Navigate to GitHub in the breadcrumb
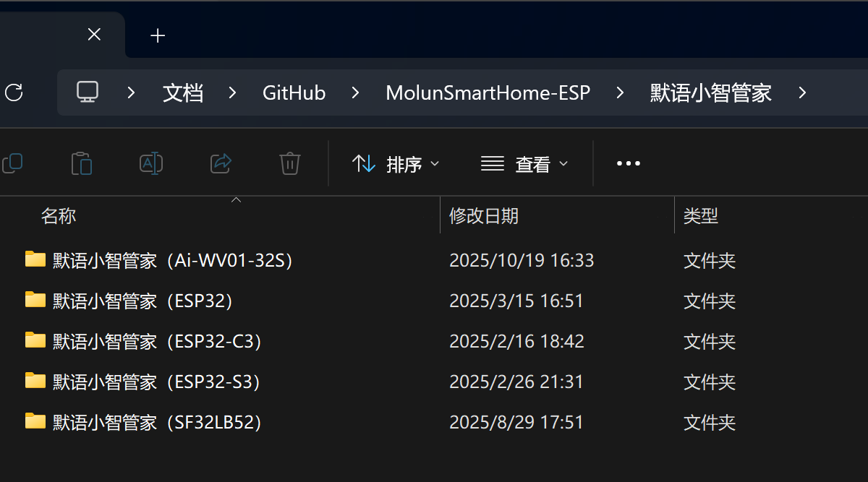This screenshot has height=482, width=868. 294,92
